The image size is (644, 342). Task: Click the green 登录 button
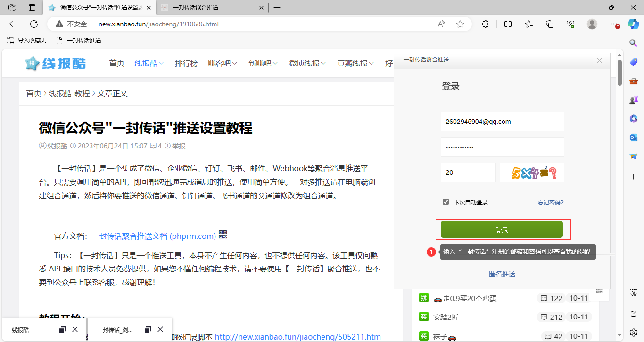(x=502, y=229)
